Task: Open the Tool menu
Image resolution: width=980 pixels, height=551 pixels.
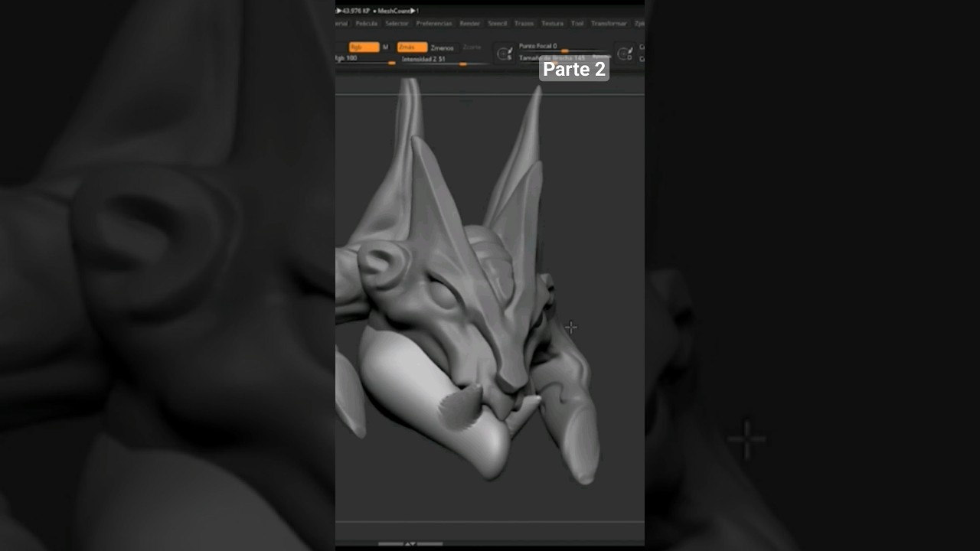Action: pyautogui.click(x=577, y=24)
